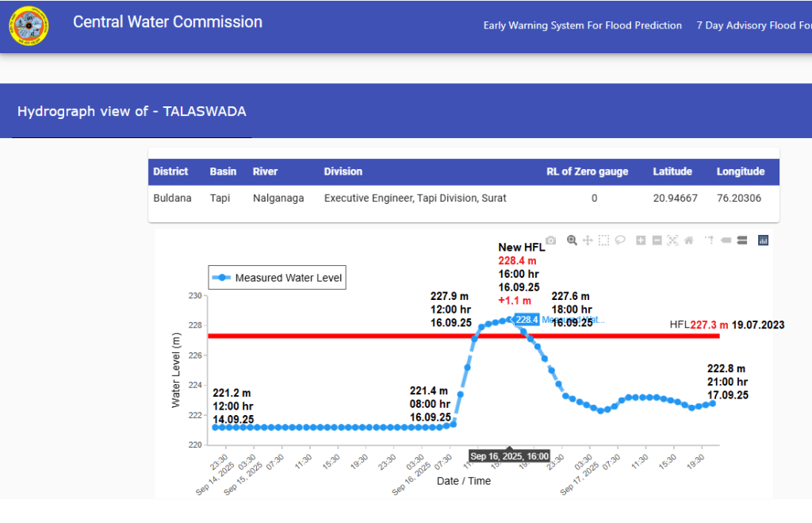Open the Plotly logo link
Image resolution: width=812 pixels, height=523 pixels.
point(764,240)
